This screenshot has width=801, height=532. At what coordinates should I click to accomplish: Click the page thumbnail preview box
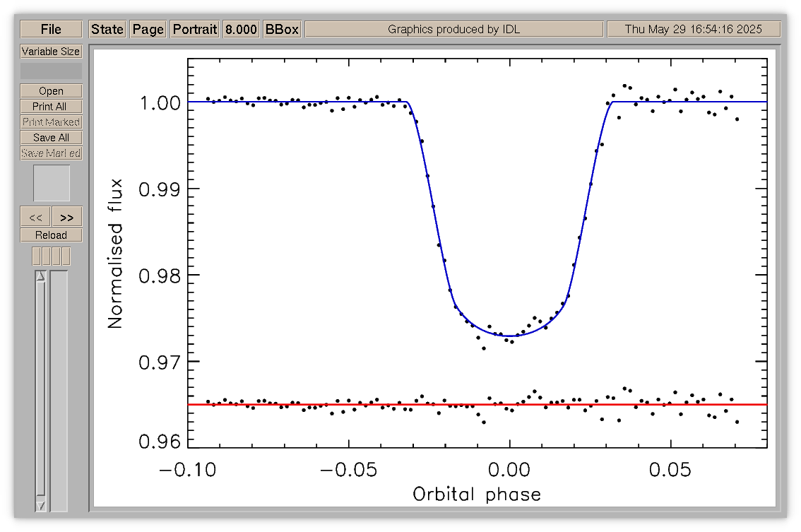coord(52,183)
